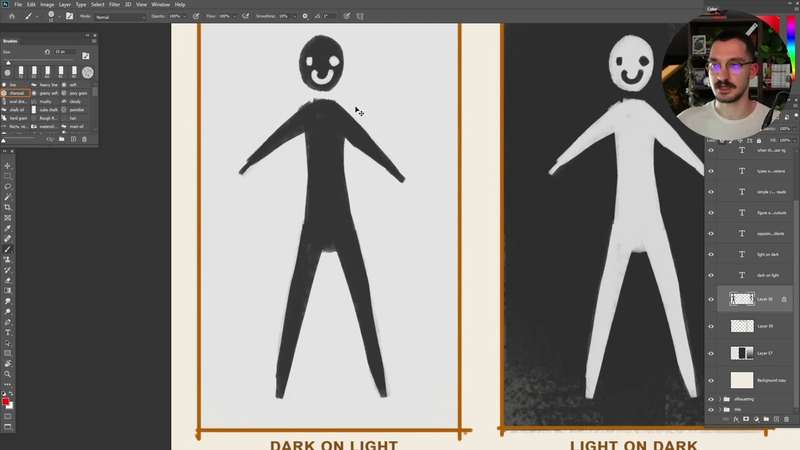Select the Lasso tool

tap(8, 187)
